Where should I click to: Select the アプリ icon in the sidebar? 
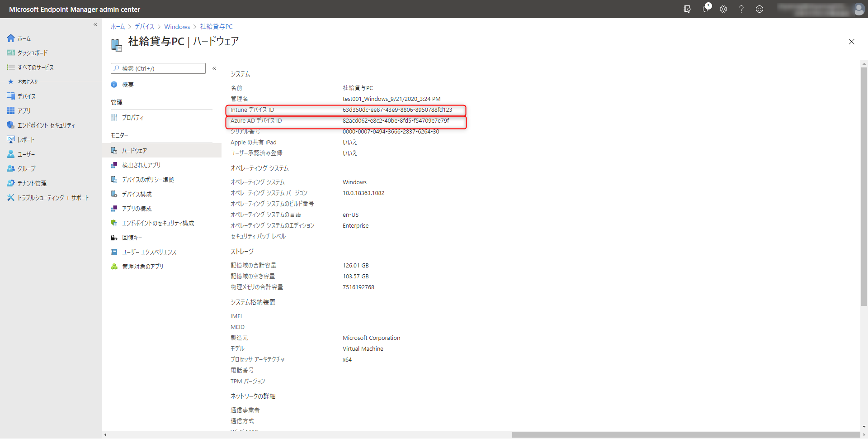11,110
